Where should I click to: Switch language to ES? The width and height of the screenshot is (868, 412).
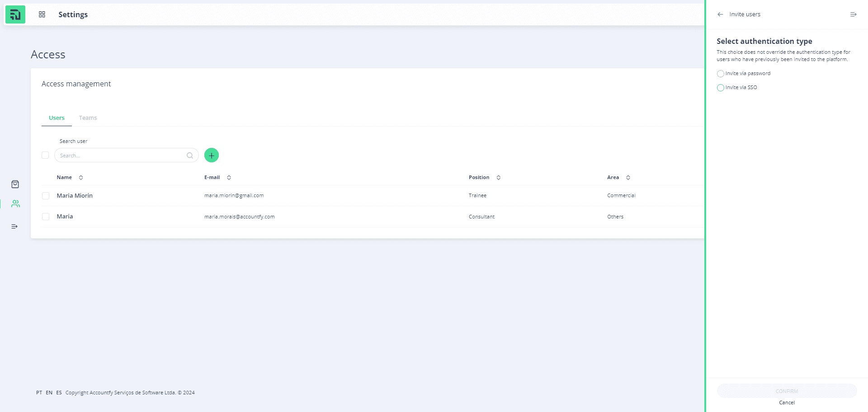click(59, 393)
